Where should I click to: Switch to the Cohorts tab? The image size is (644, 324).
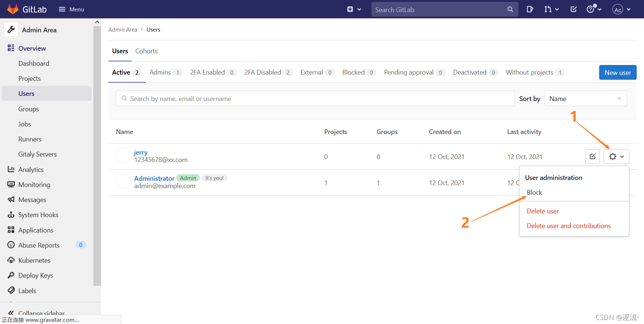click(x=146, y=51)
